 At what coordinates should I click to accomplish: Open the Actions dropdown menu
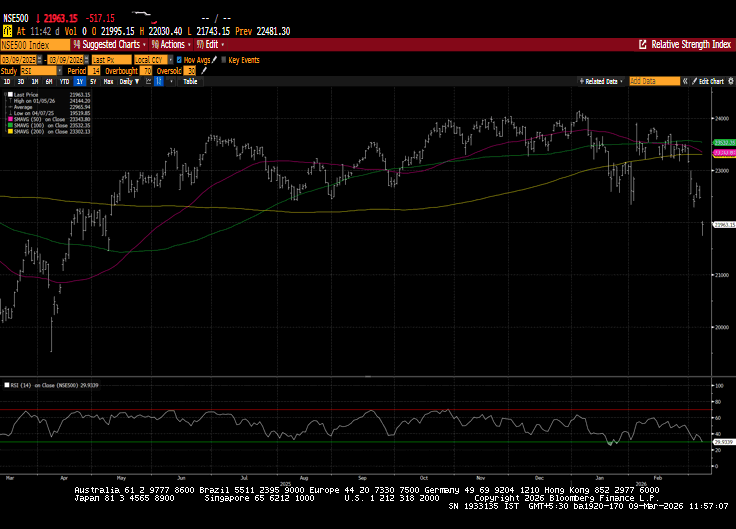point(171,45)
